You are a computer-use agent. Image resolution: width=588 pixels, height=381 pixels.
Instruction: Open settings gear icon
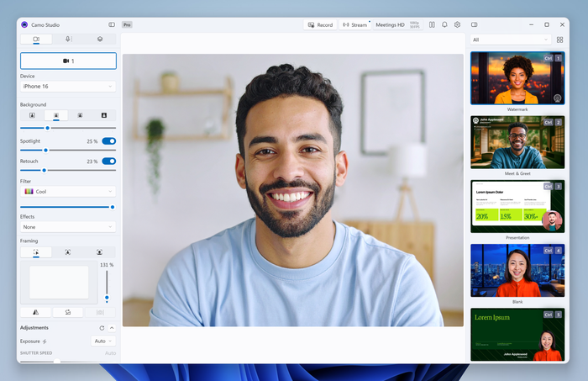[457, 24]
